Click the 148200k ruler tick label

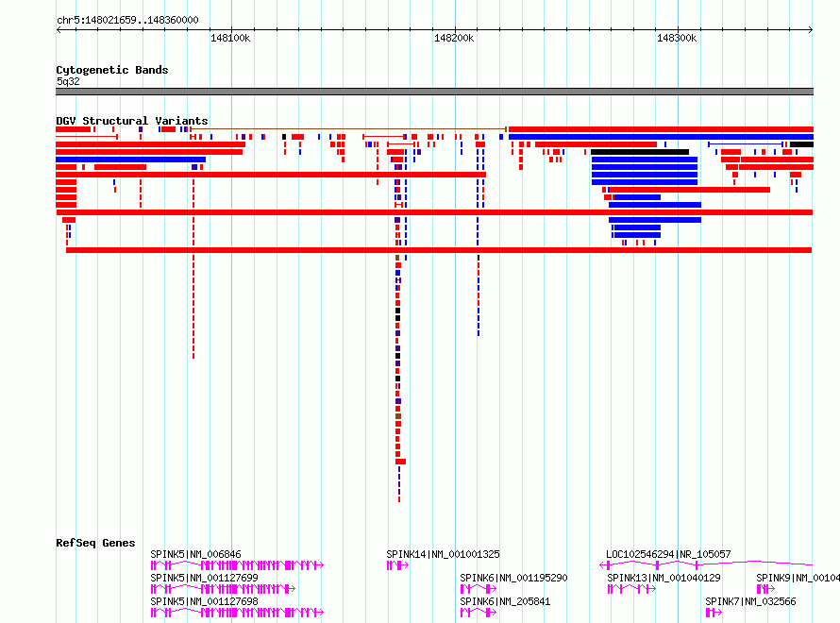click(454, 38)
